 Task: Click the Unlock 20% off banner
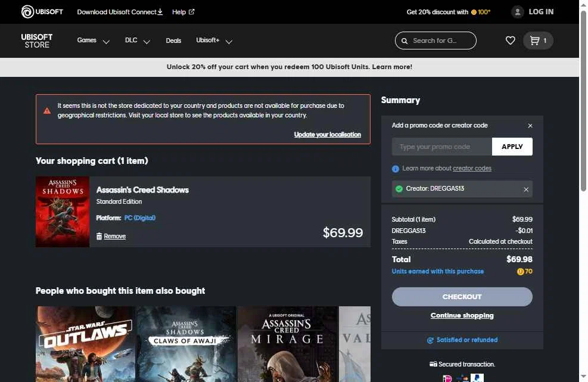point(289,67)
